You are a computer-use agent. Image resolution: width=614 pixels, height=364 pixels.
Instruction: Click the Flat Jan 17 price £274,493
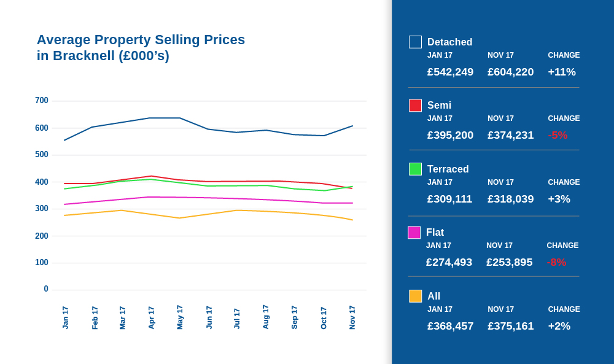pos(449,262)
